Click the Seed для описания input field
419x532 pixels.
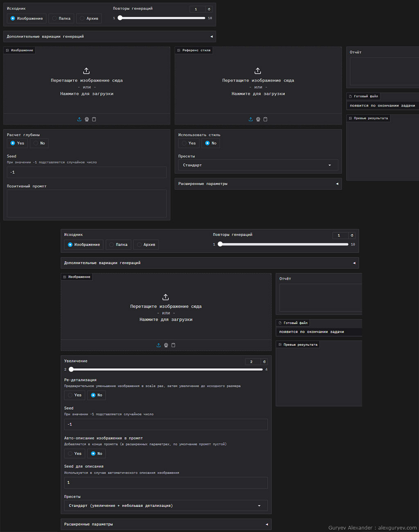[166, 483]
